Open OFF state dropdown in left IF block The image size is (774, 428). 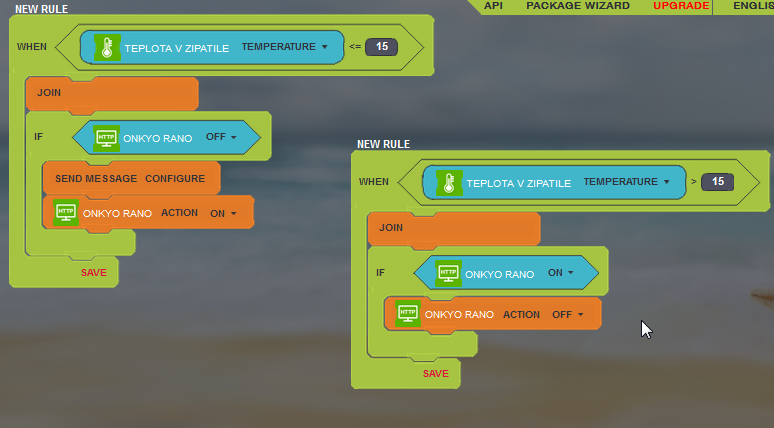click(221, 137)
